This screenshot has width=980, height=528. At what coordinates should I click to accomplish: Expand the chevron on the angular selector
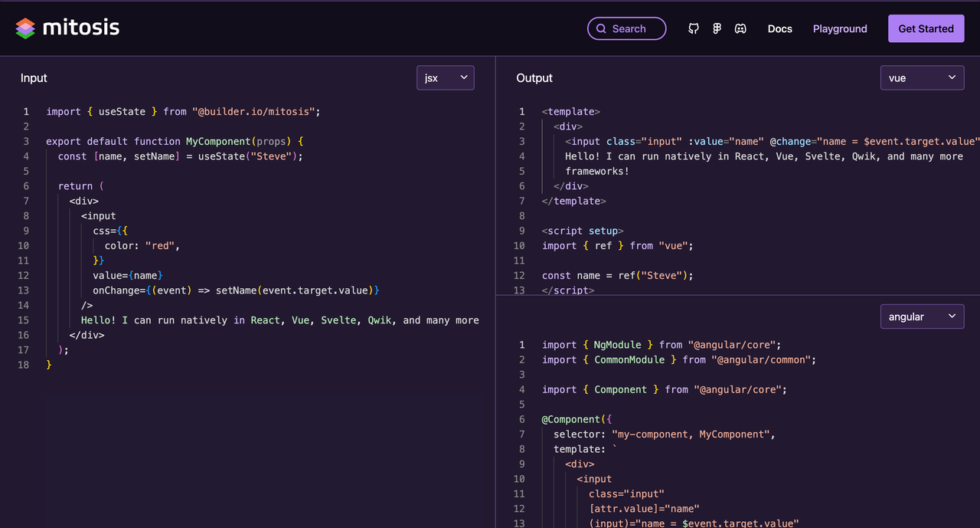coord(952,316)
